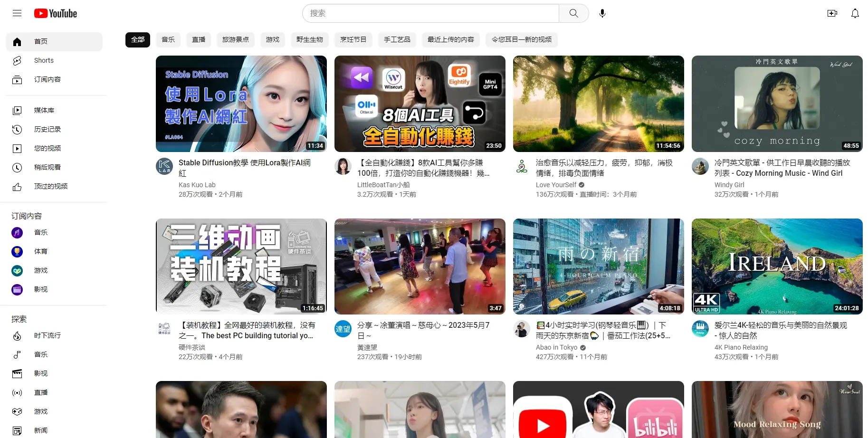
Task: Open Shorts from the sidebar
Action: point(44,60)
